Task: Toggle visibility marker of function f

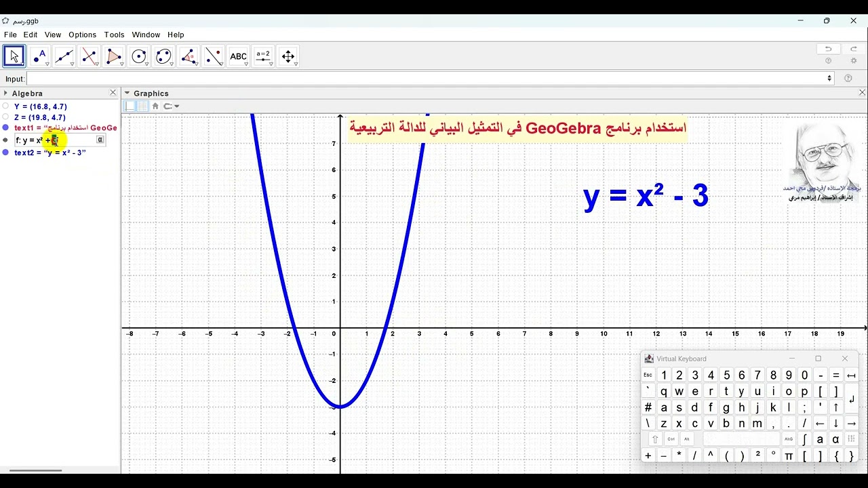Action: coord(5,140)
